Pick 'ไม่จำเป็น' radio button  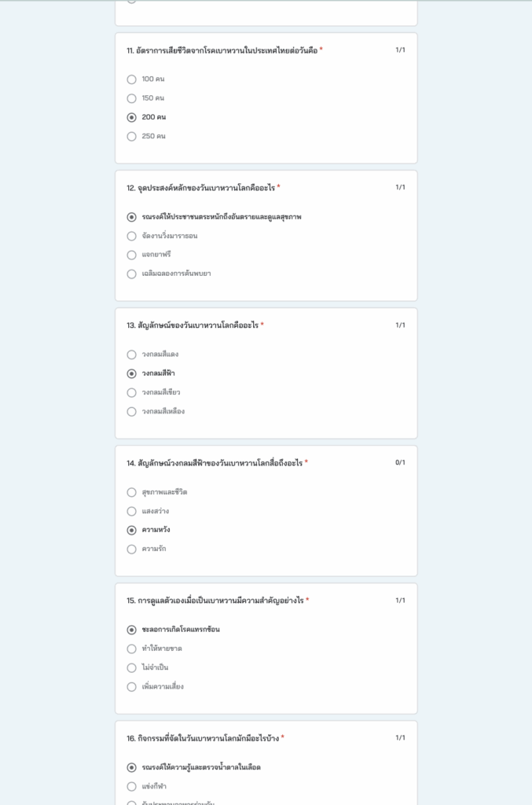coord(131,667)
